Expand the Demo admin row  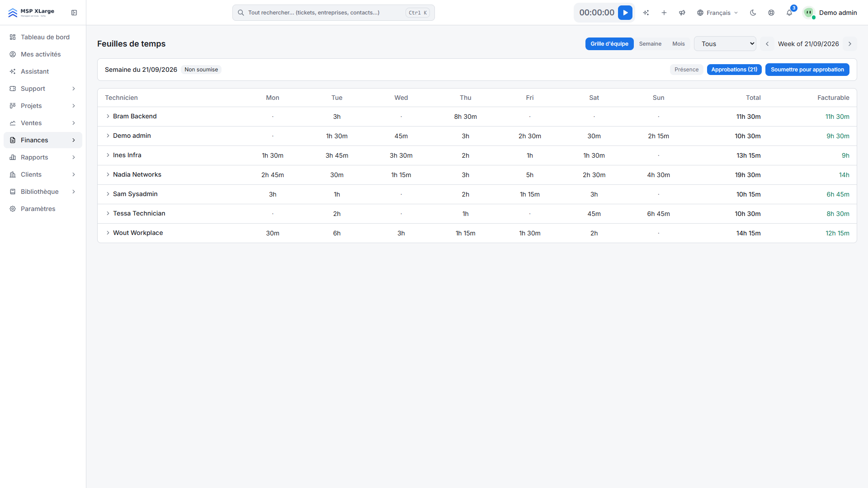108,136
